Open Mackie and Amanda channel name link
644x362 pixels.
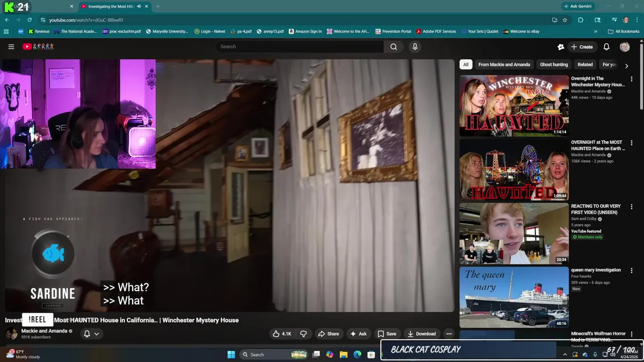click(x=44, y=331)
